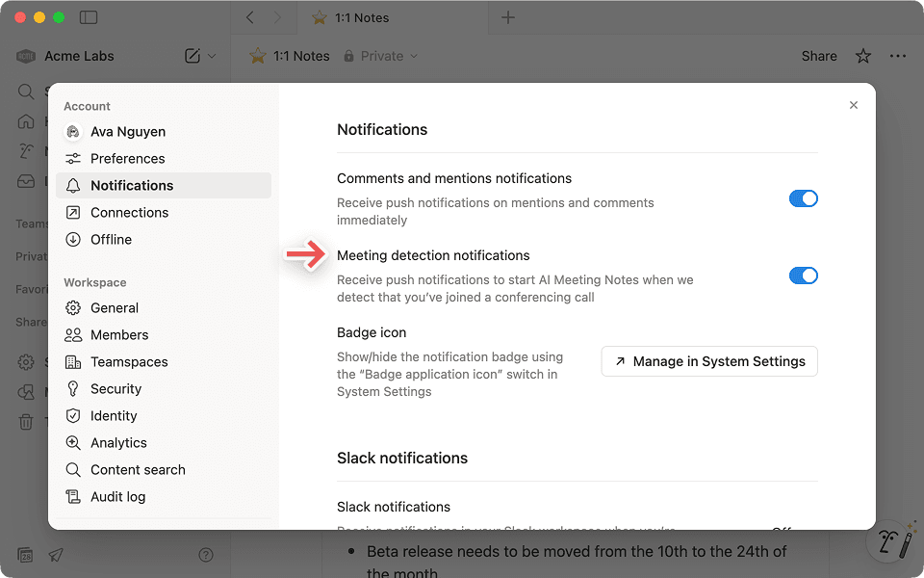Open the Private visibility dropdown
Viewport: 924px width, 578px height.
[380, 56]
